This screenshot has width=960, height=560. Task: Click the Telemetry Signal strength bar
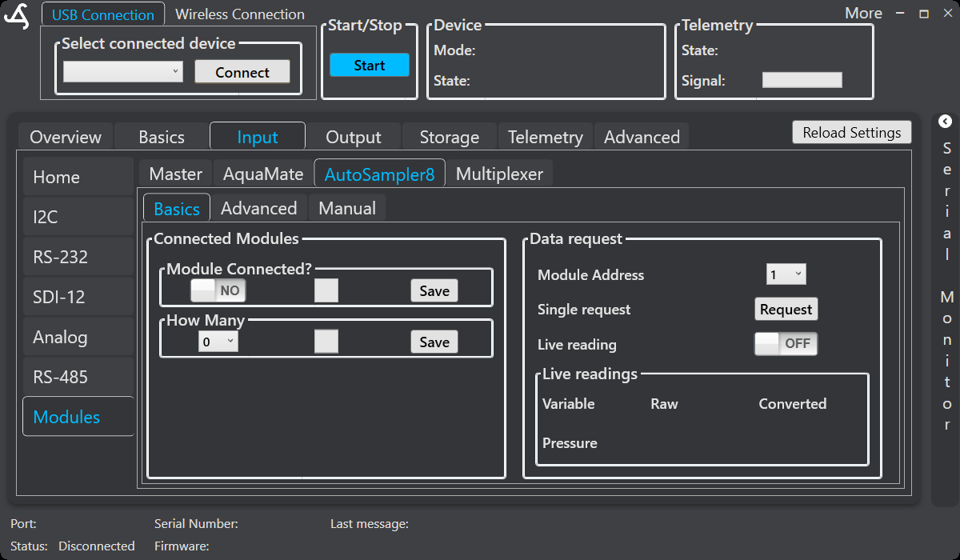click(x=802, y=80)
